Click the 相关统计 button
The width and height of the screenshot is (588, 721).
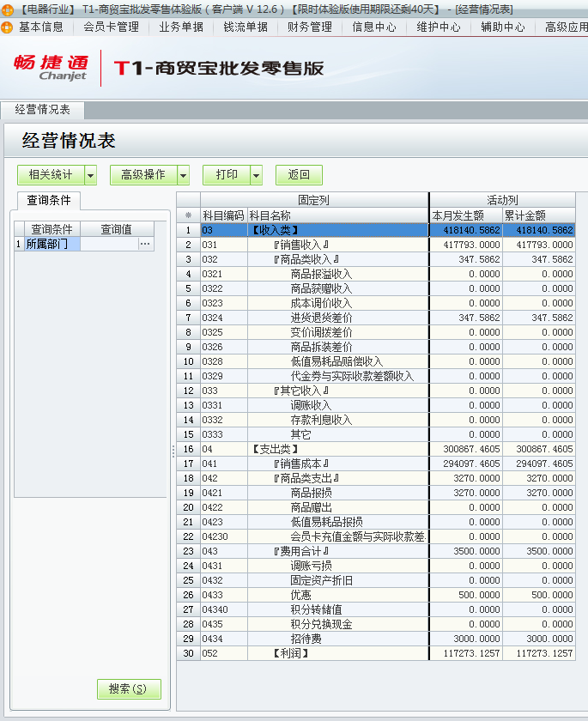tap(51, 175)
